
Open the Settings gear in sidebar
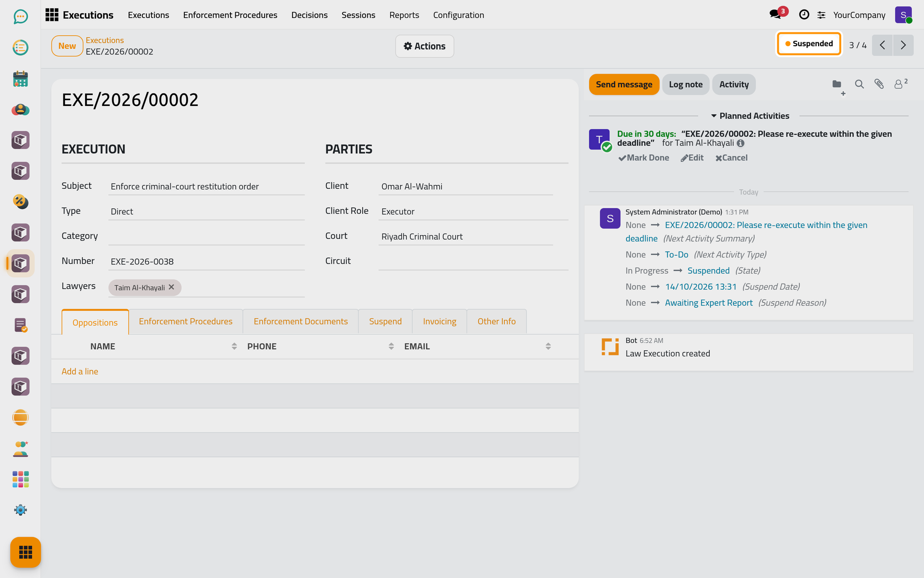click(20, 510)
